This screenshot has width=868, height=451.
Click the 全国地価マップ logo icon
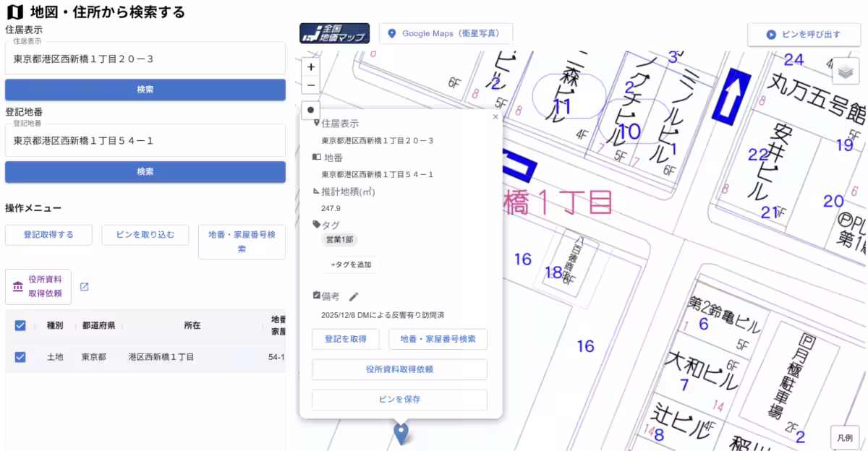pyautogui.click(x=335, y=33)
